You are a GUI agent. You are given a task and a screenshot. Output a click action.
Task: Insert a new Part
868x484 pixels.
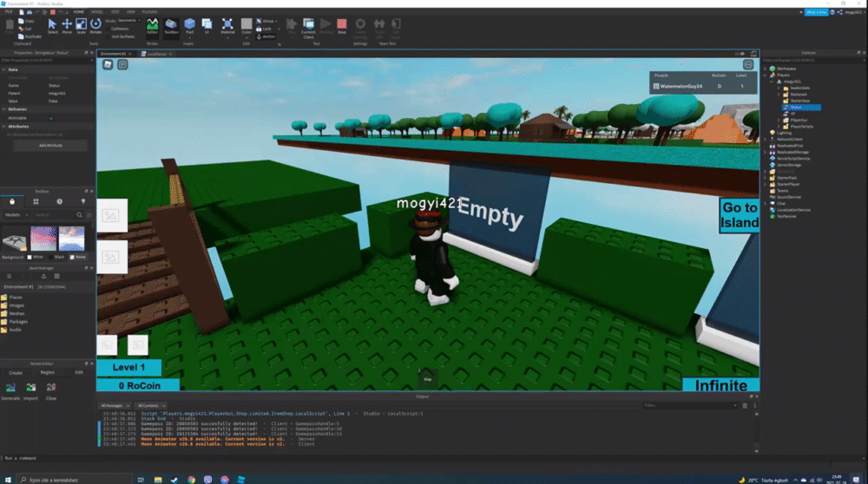pos(189,26)
